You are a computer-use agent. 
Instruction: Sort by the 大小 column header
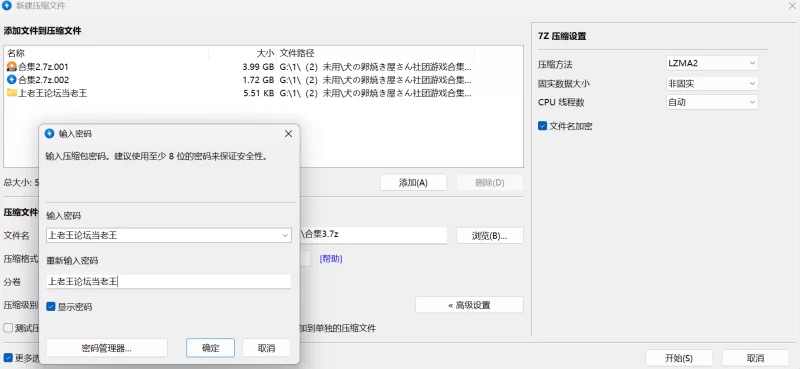tap(242, 53)
